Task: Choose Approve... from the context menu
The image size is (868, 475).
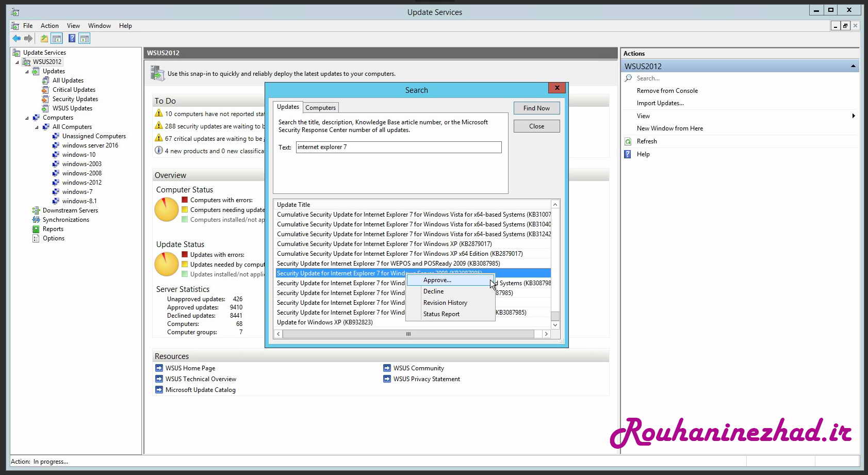Action: pos(450,280)
